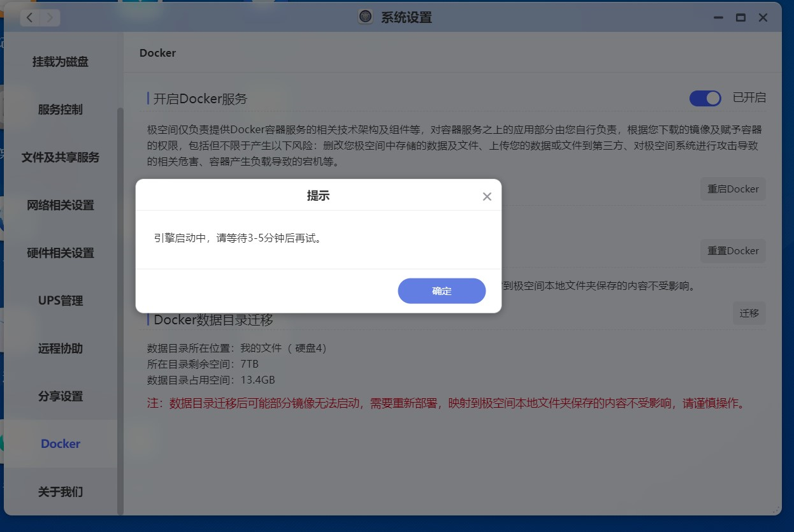
Task: Open 服务控制 settings
Action: (x=61, y=110)
